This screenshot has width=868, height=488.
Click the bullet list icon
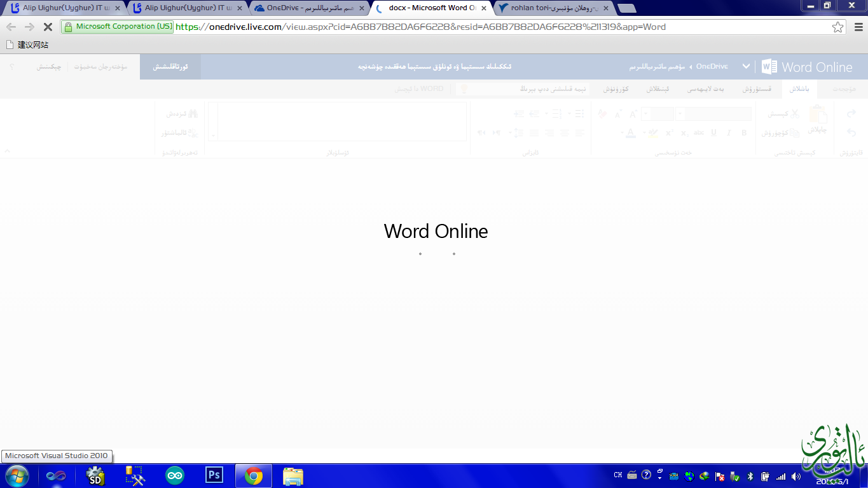click(579, 114)
